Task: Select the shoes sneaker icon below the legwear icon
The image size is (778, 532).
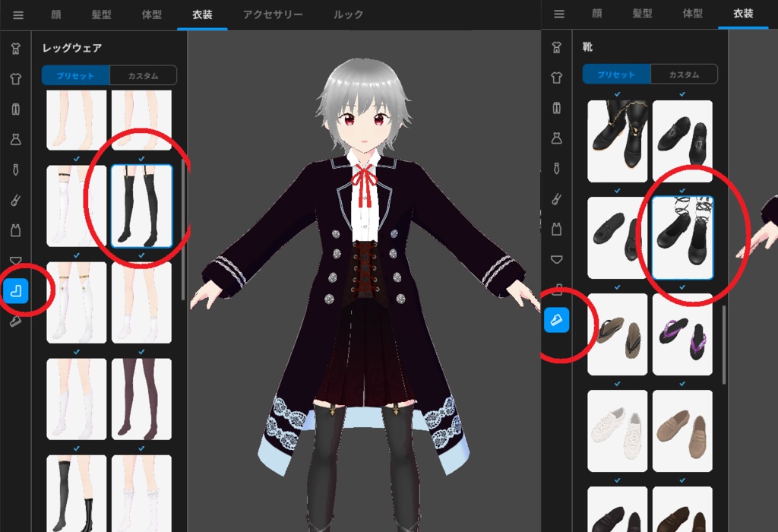Action: click(x=15, y=321)
